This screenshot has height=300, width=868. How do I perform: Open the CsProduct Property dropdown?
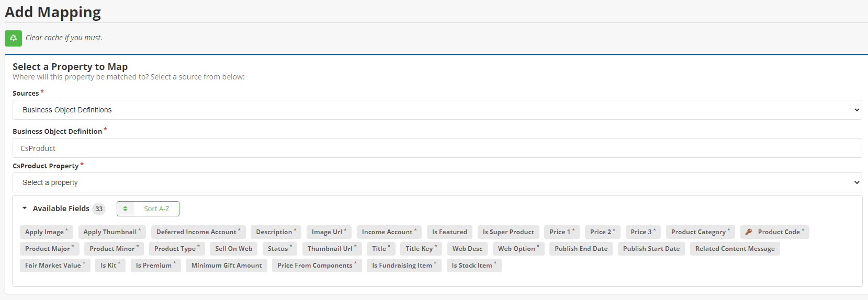(437, 182)
